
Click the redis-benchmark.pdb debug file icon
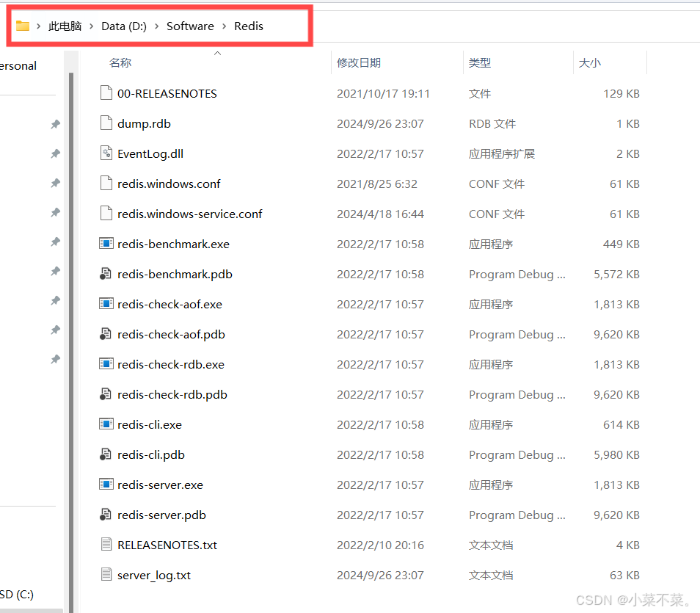tap(106, 274)
